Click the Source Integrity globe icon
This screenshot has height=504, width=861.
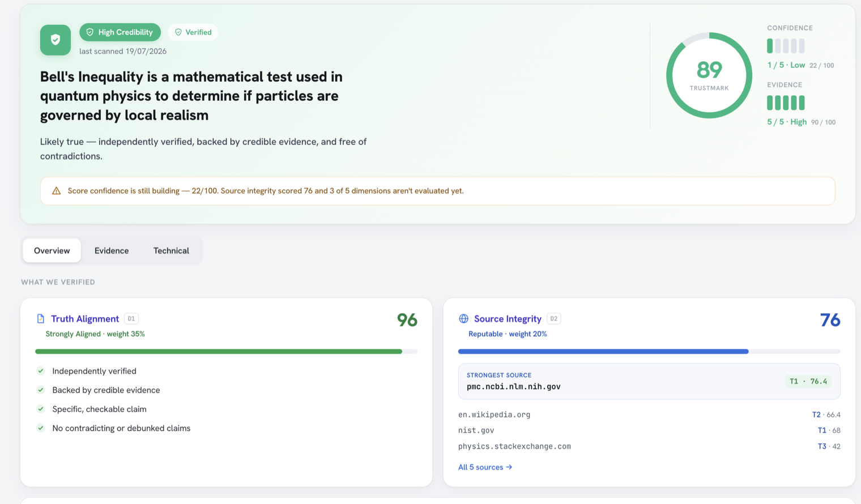[463, 319]
